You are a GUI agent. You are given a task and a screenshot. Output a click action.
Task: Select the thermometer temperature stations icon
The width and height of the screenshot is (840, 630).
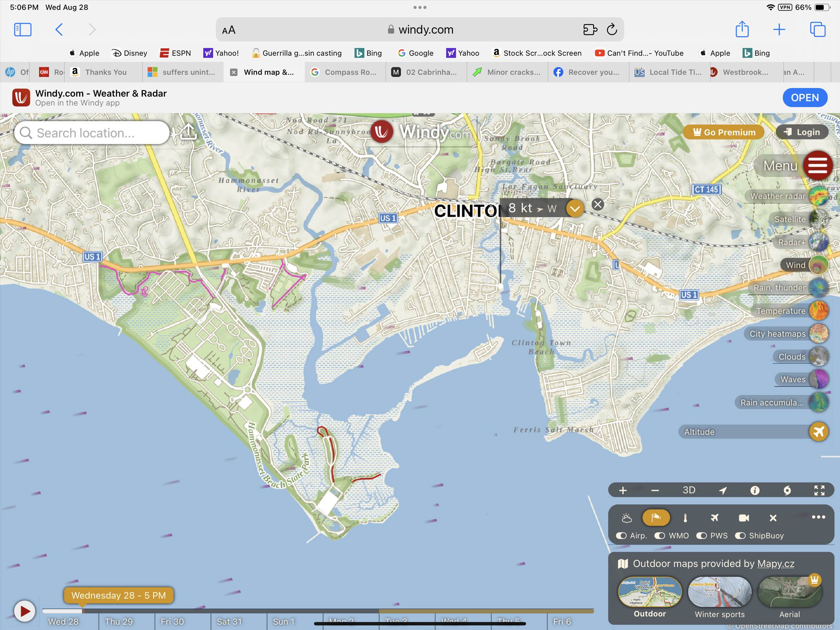[x=685, y=518]
